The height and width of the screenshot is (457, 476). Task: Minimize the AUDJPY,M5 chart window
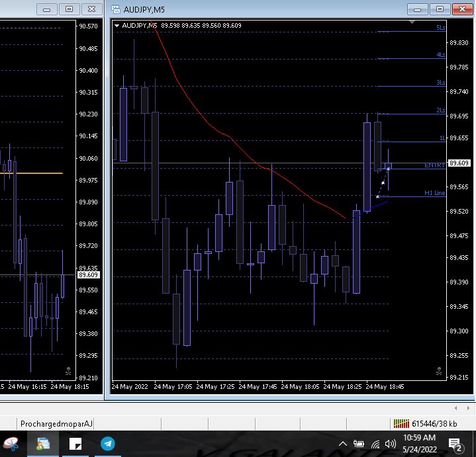[x=417, y=9]
